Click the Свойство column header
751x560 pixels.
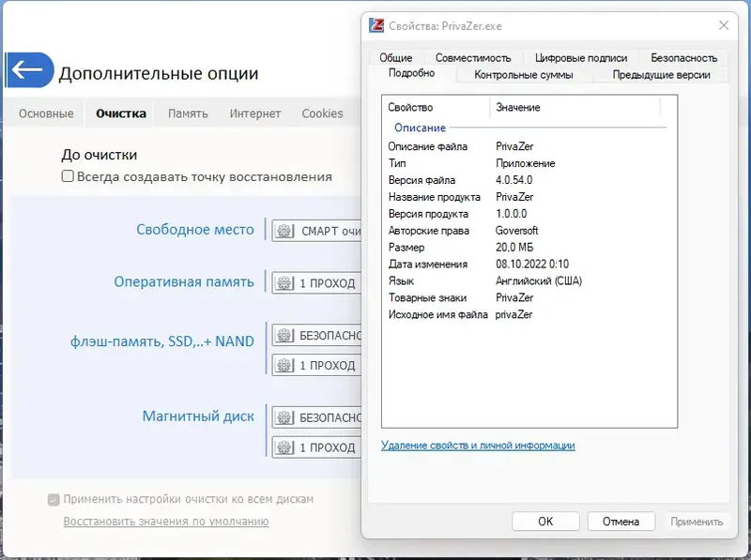(411, 107)
